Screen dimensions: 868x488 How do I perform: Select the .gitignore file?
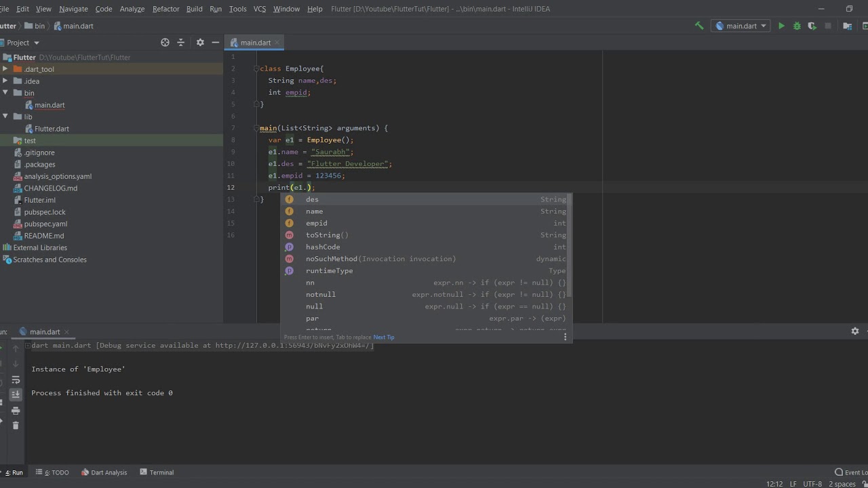click(x=39, y=152)
